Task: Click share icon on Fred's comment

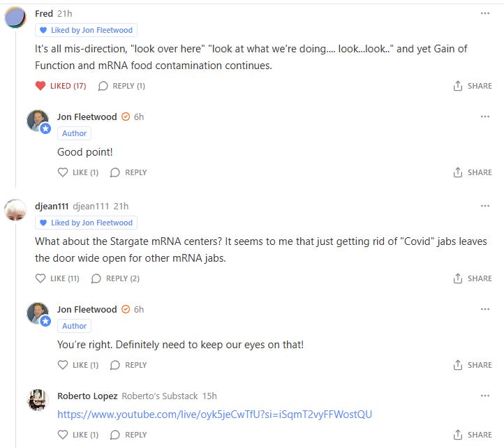Action: coord(458,86)
